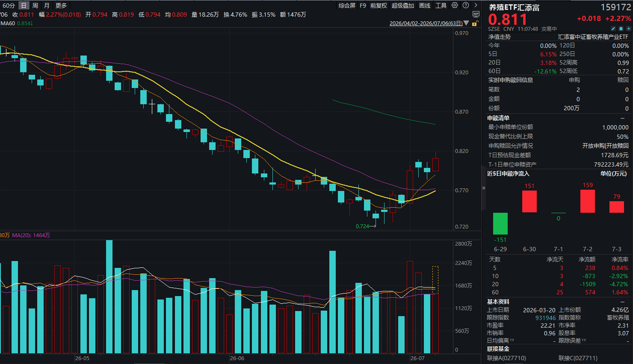Screen dimensions: 633x364
Task: Open the date range dropdown triangle
Action: [x=466, y=23]
